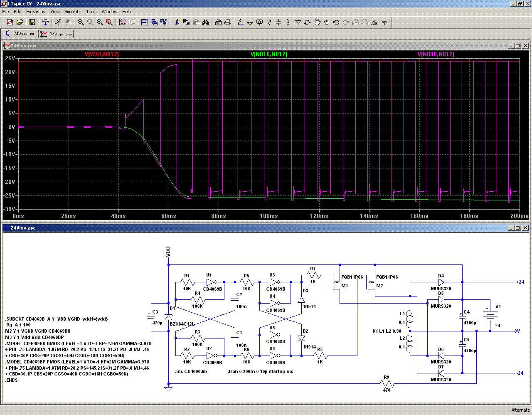Click the scissors Cut icon
Viewport: 532px width, 415px height.
177,22
